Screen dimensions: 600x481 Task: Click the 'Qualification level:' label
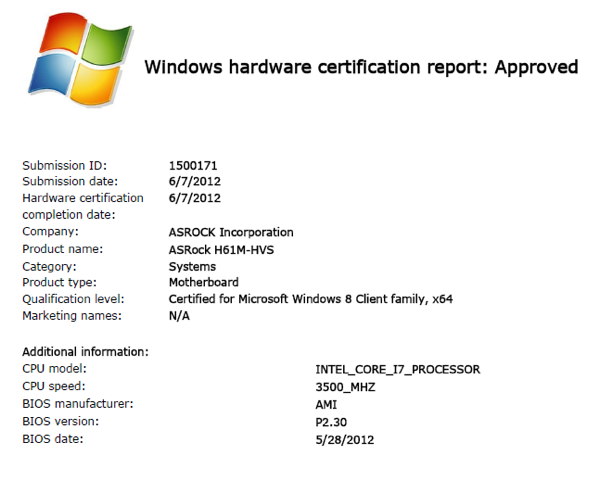73,299
